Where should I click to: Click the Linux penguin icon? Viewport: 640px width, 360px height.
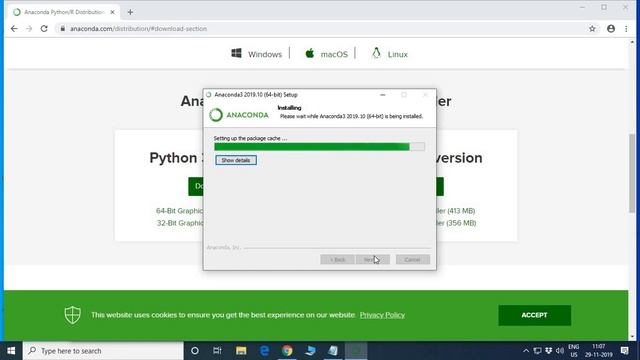376,53
